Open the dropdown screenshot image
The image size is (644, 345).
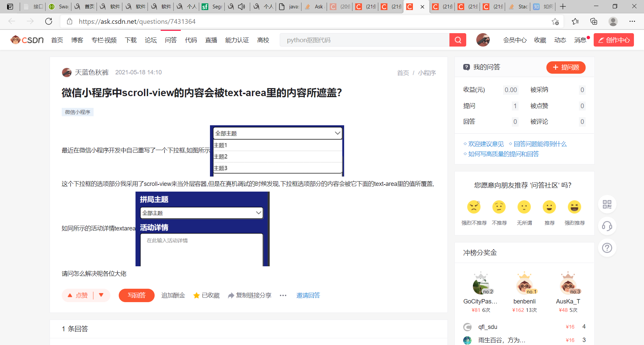point(277,151)
